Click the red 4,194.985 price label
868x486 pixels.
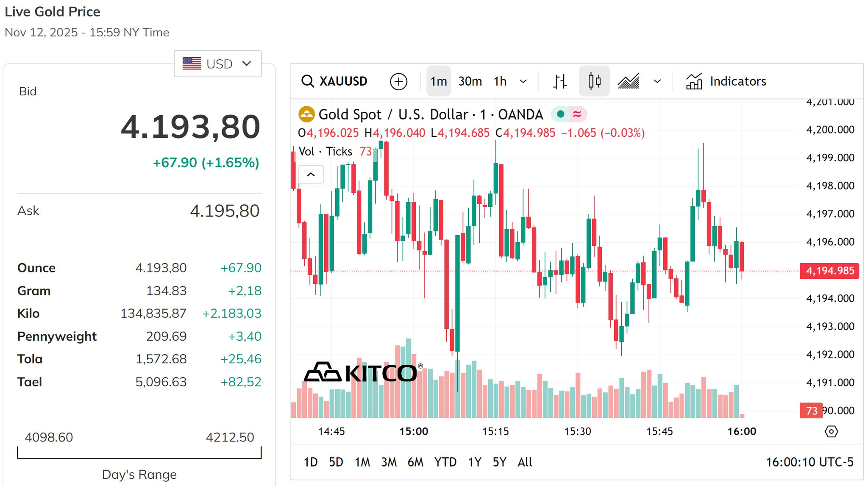829,271
